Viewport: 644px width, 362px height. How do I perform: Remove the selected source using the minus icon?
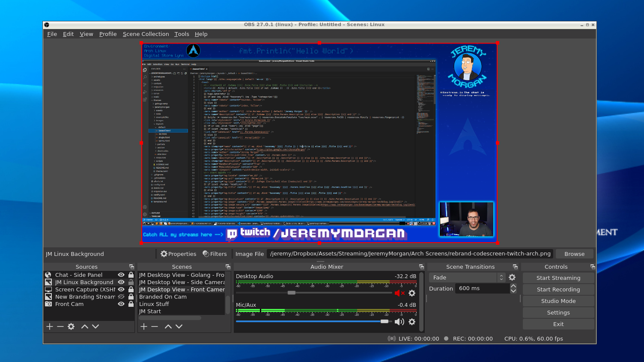pyautogui.click(x=60, y=326)
